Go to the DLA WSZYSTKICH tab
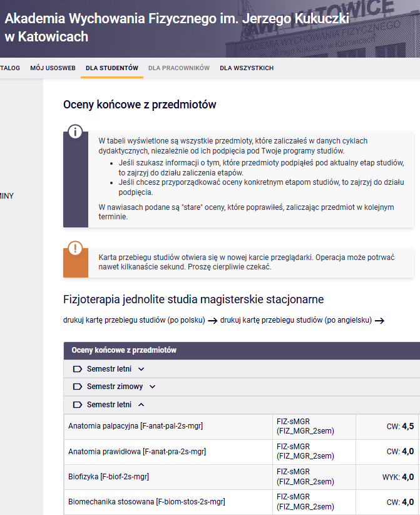This screenshot has width=420, height=515. tap(247, 68)
